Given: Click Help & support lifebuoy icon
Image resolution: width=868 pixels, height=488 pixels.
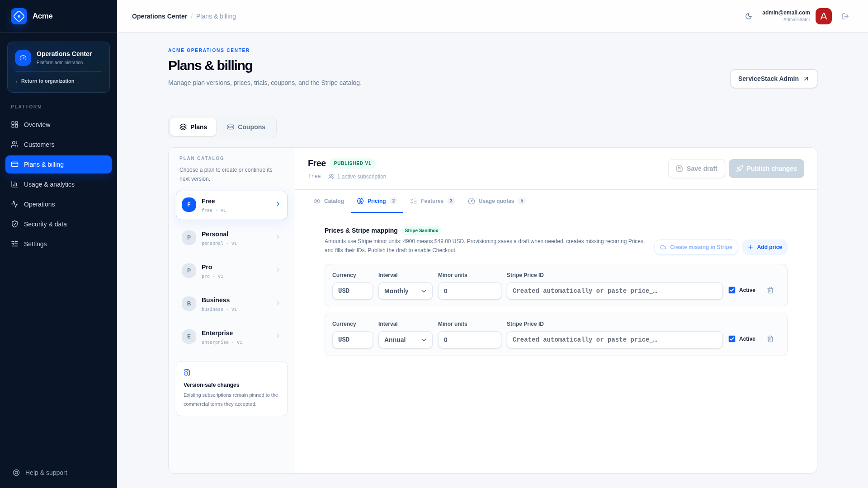Looking at the screenshot, I should (x=16, y=473).
